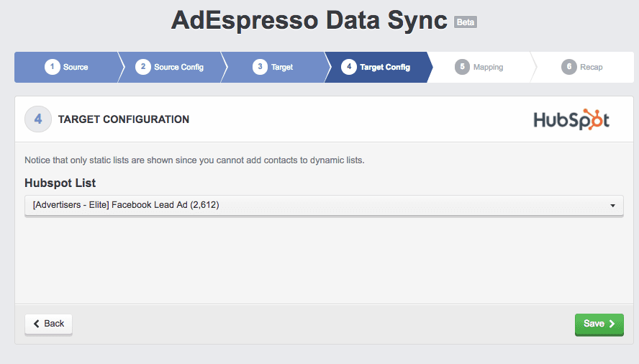639x364 pixels.
Task: Open the Source Config step
Action: coord(170,67)
